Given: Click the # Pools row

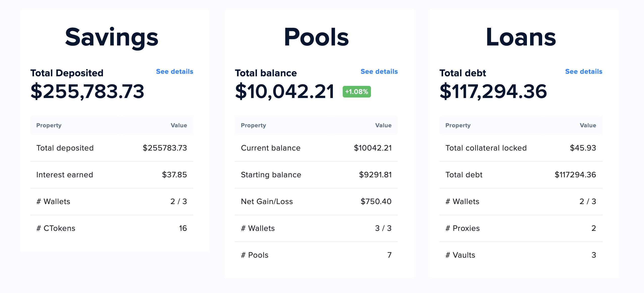Looking at the screenshot, I should pos(316,255).
